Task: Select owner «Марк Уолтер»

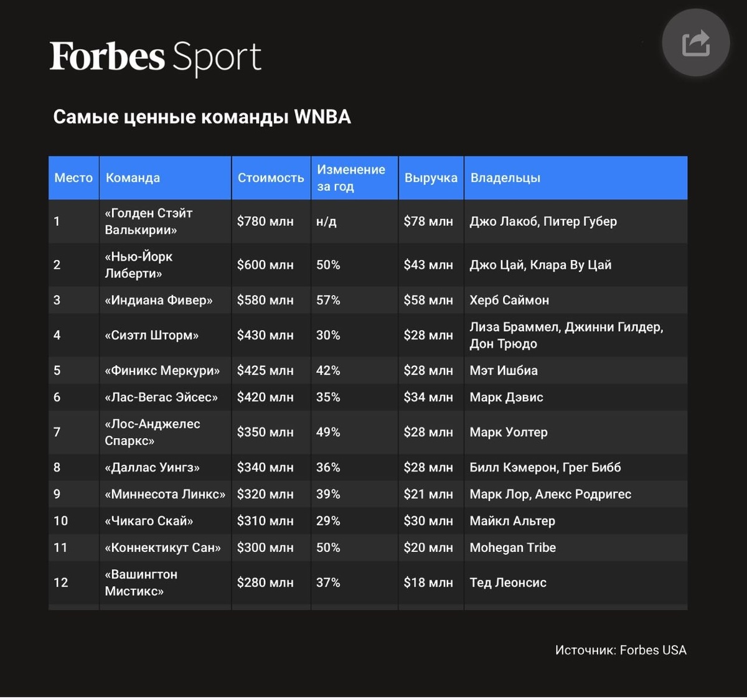Action: [509, 432]
